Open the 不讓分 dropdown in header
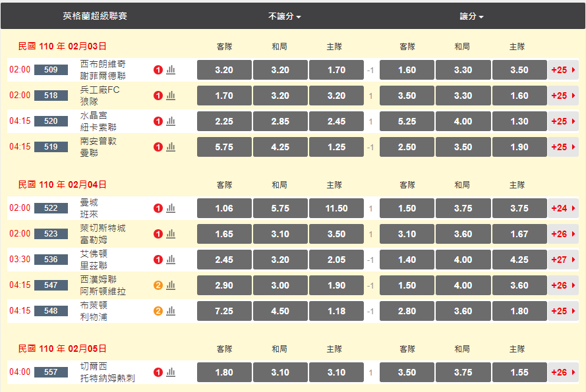Image resolution: width=586 pixels, height=392 pixels. (x=284, y=16)
